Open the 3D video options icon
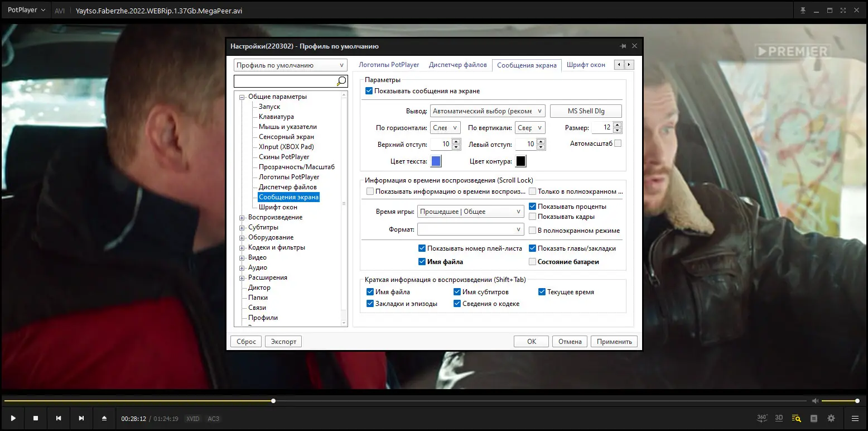Viewport: 868px width, 431px height. coord(779,418)
